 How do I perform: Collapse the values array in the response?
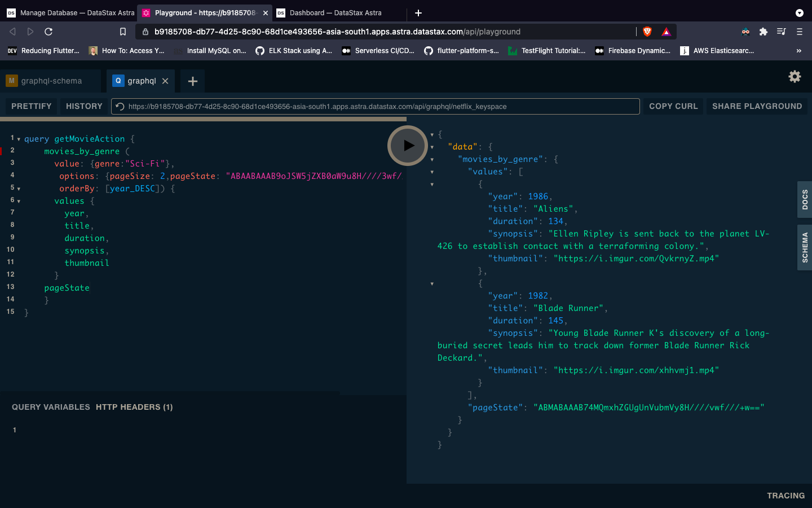pos(431,172)
